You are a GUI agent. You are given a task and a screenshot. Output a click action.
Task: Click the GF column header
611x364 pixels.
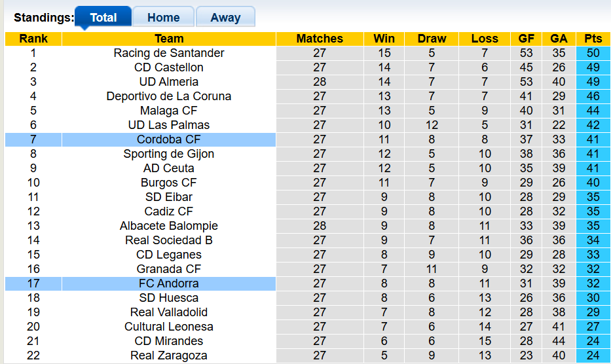527,39
